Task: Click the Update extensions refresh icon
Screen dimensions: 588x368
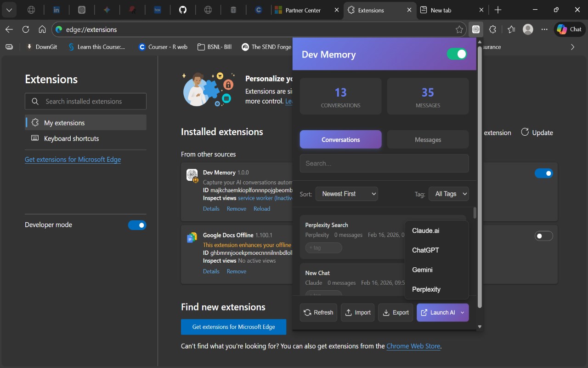Action: [525, 132]
